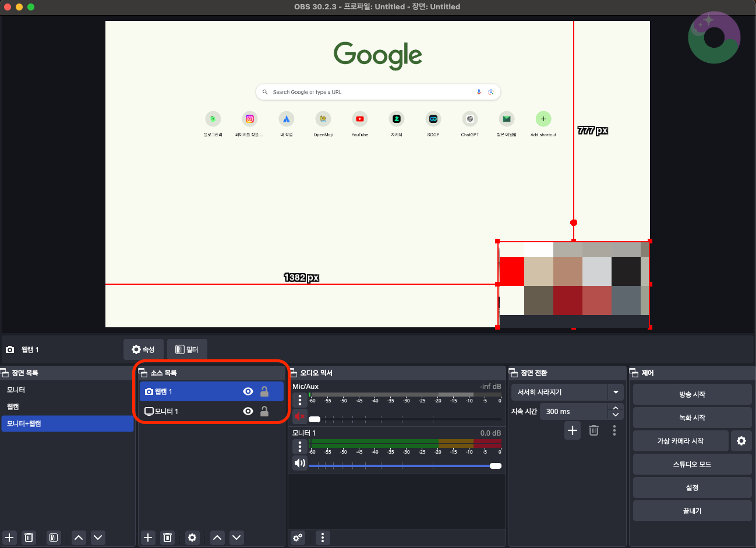756x548 pixels.
Task: Undock the 장면 전환 panel icon
Action: pyautogui.click(x=514, y=373)
